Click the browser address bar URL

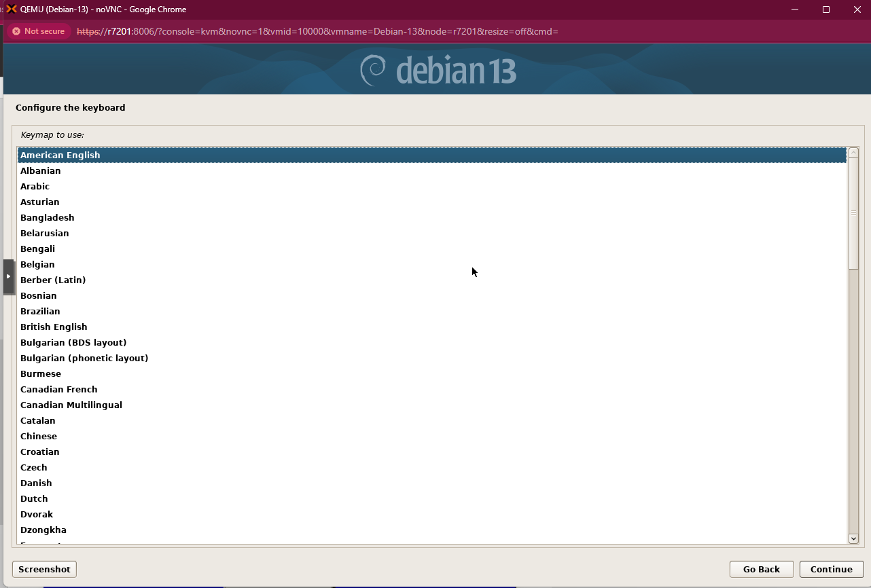pos(317,31)
